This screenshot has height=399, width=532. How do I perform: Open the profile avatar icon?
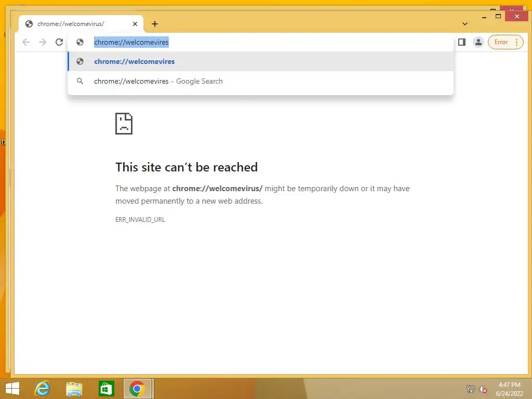tap(478, 42)
